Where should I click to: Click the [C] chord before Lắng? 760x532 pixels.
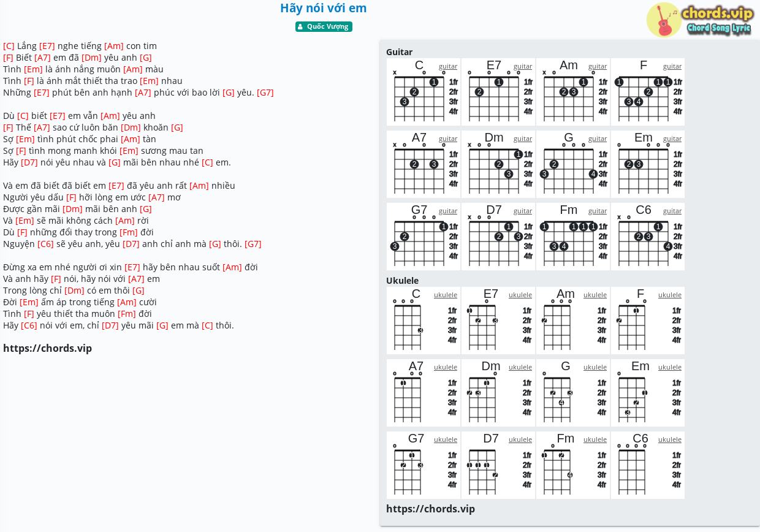click(9, 46)
